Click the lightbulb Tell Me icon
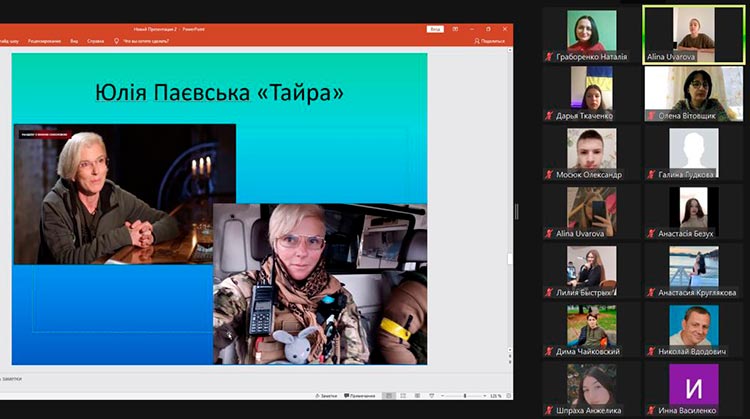Image resolution: width=750 pixels, height=419 pixels. [116, 41]
